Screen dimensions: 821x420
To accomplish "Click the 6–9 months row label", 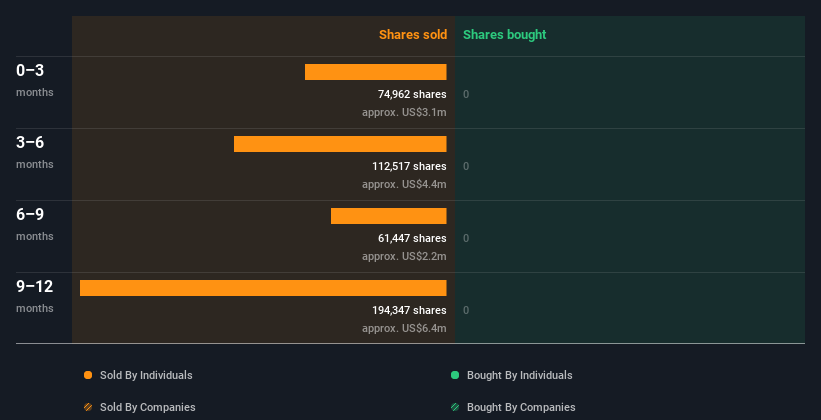I will pyautogui.click(x=35, y=224).
